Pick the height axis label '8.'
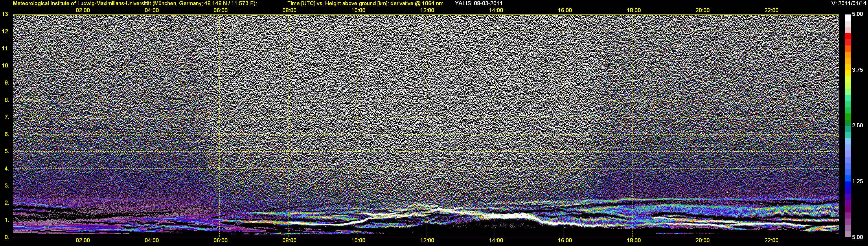The height and width of the screenshot is (246, 868). coord(7,100)
